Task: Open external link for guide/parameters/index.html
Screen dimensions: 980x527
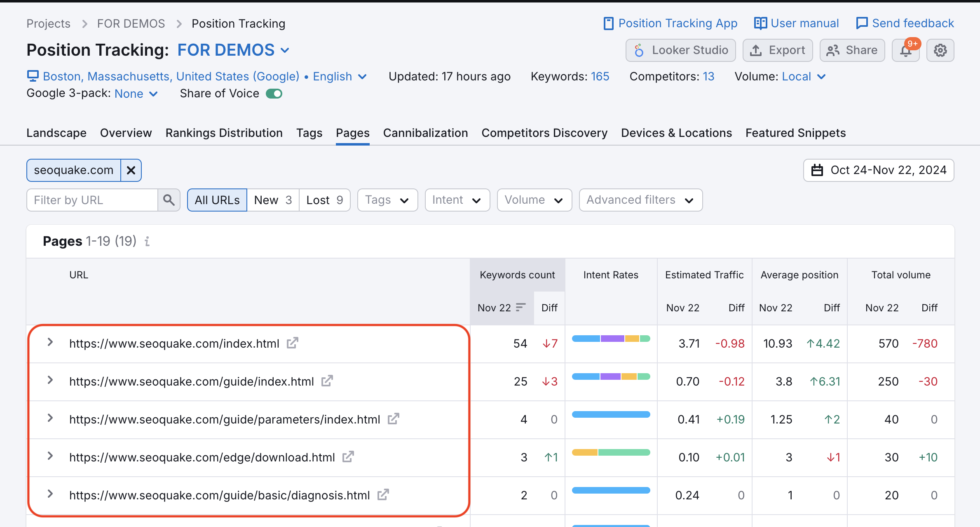Action: coord(393,419)
